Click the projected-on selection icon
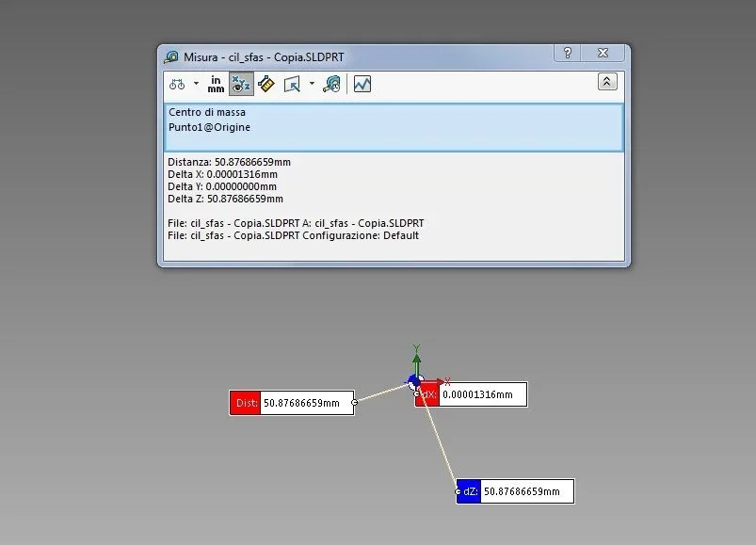 (292, 84)
